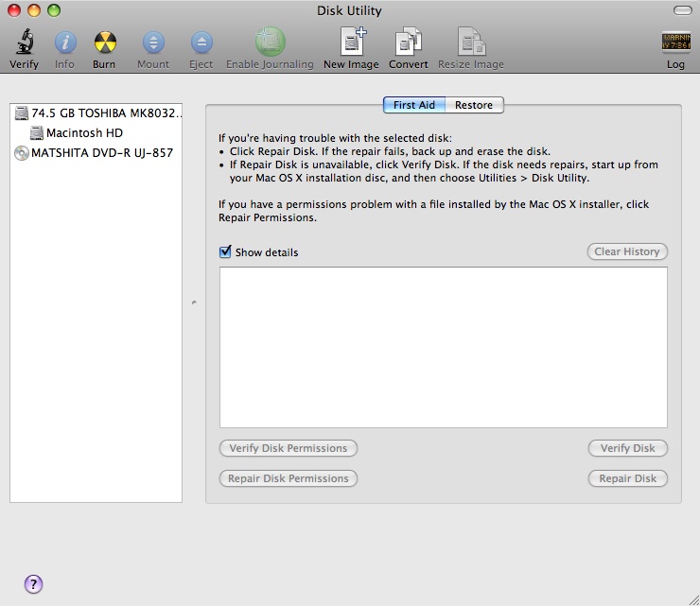
Task: Click the Verify microscope toolbar icon
Action: point(25,43)
